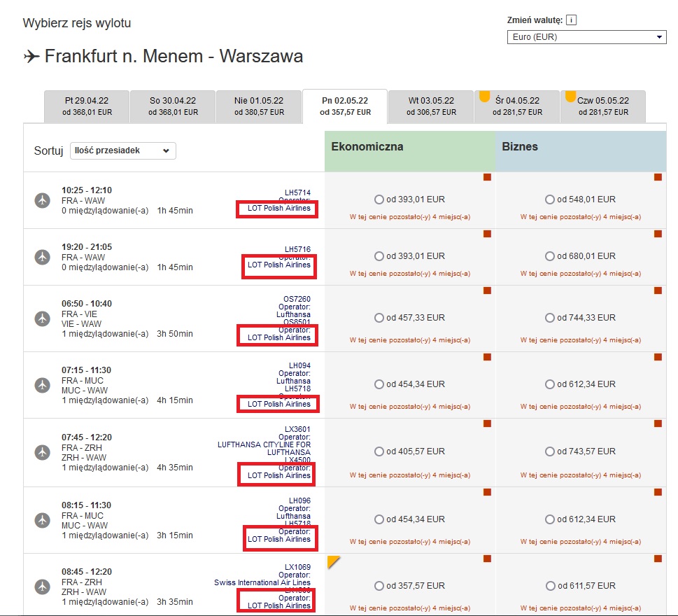Open the Czw 05.05.22 date tab
The image size is (678, 616).
pos(603,106)
